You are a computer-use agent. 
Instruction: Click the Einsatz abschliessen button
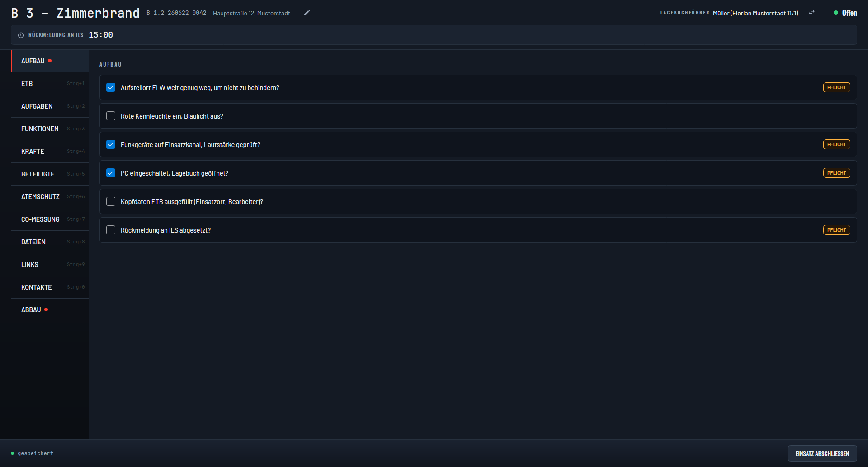pos(822,453)
